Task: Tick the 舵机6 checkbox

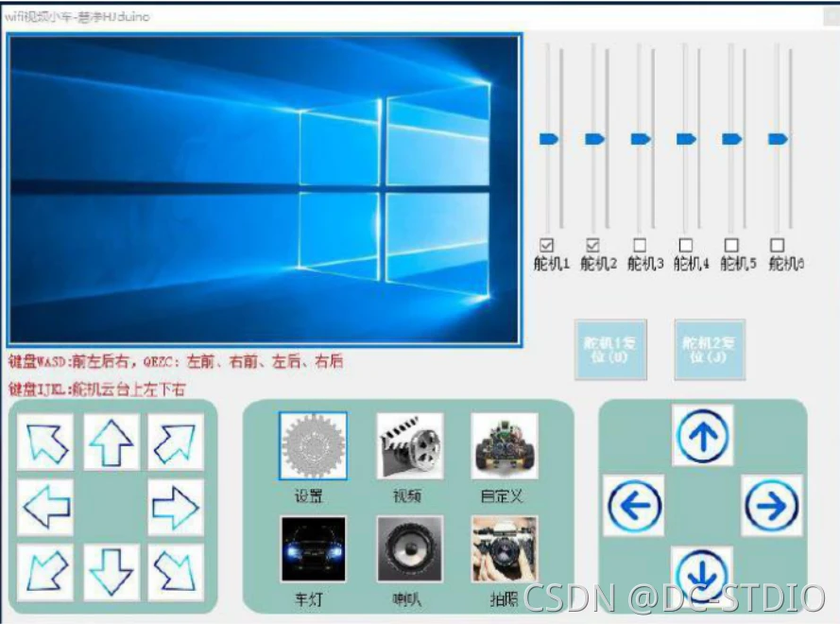Action: tap(778, 245)
